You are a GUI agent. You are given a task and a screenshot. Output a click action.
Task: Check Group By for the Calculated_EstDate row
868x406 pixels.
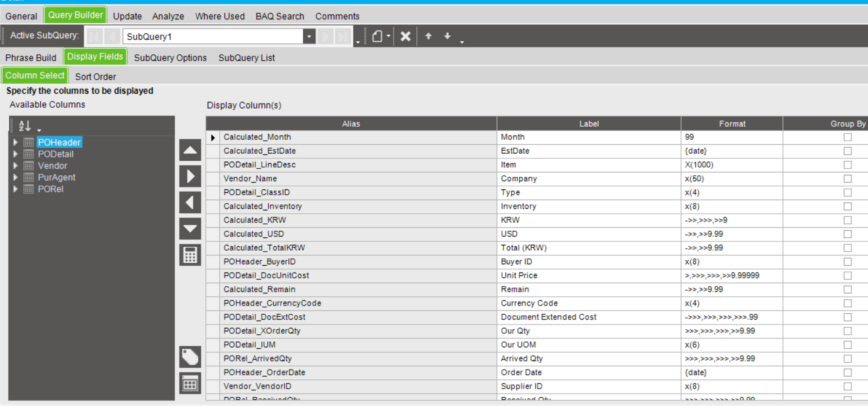tap(848, 151)
